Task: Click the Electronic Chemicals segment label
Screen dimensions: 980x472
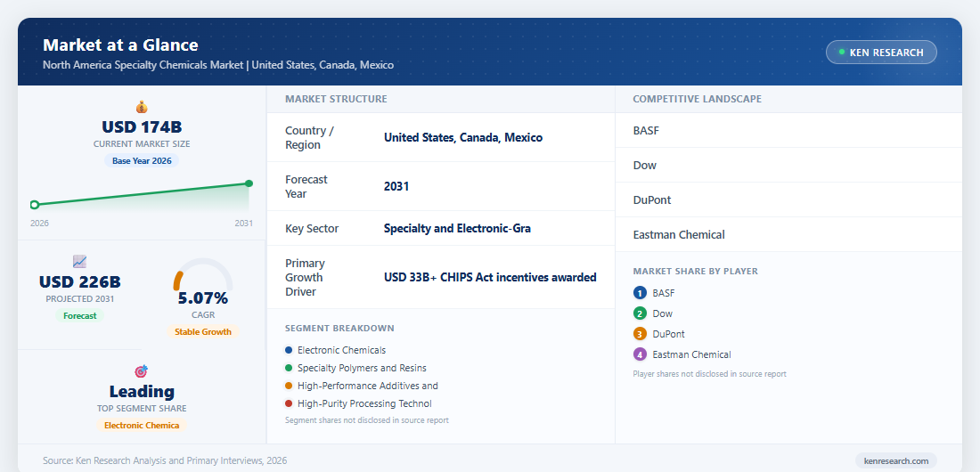Action: (x=342, y=350)
